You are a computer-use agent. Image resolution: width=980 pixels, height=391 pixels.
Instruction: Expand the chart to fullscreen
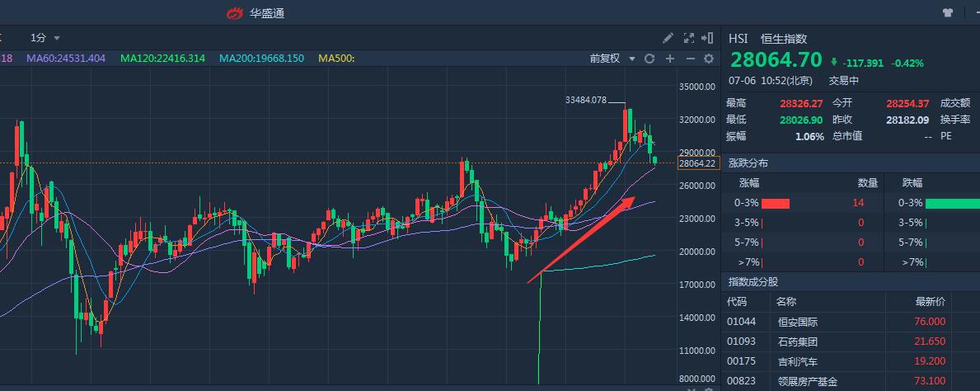click(x=689, y=38)
